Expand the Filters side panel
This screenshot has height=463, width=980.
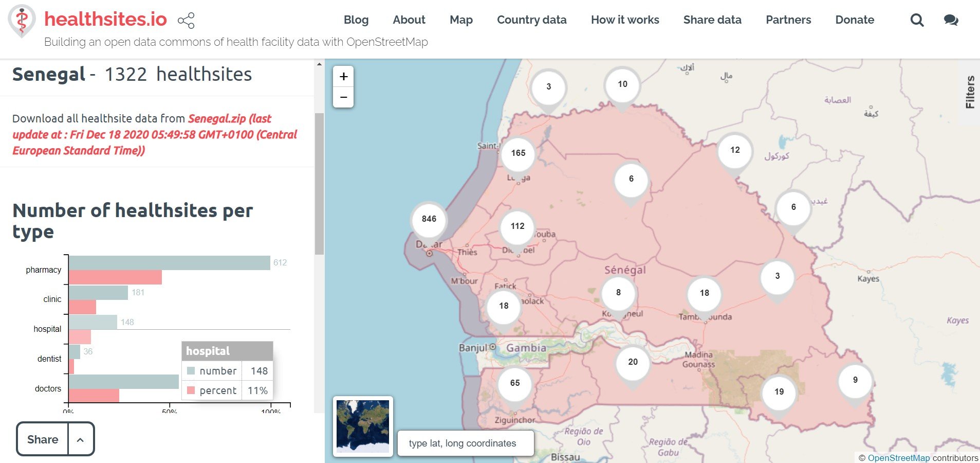[x=970, y=92]
